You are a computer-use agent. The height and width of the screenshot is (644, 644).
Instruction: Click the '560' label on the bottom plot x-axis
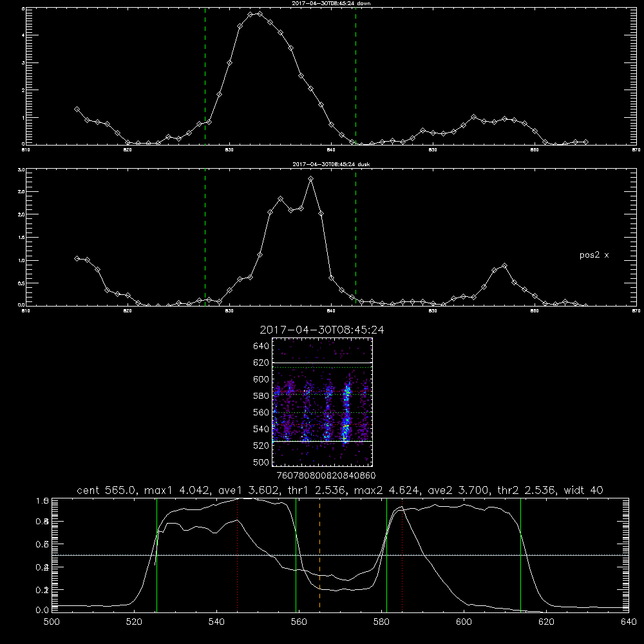pyautogui.click(x=299, y=622)
